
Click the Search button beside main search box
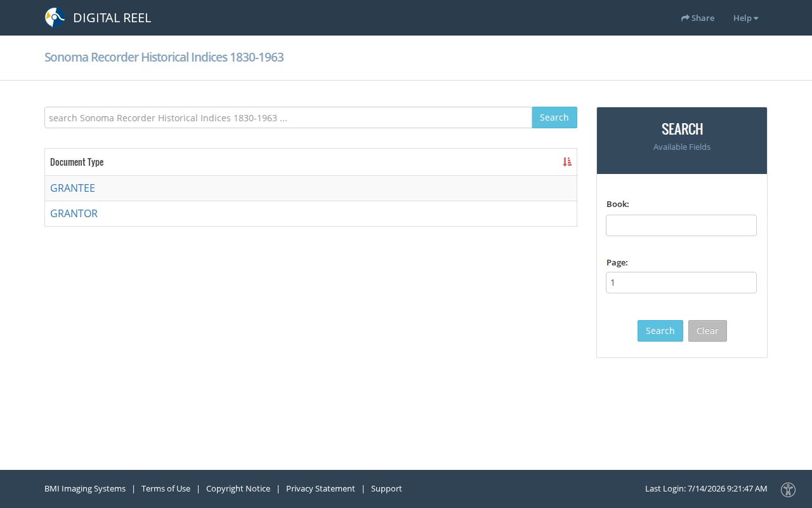point(554,117)
